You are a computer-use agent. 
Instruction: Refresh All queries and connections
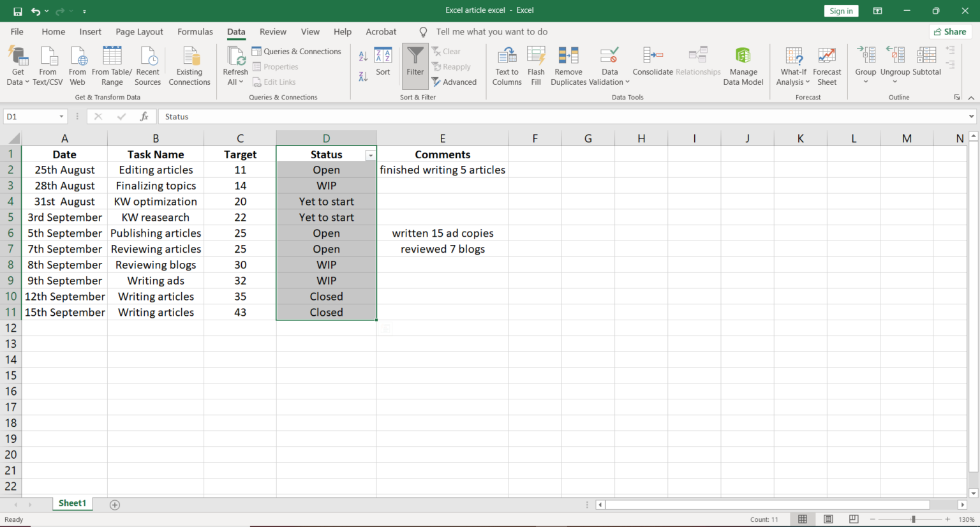click(x=235, y=66)
